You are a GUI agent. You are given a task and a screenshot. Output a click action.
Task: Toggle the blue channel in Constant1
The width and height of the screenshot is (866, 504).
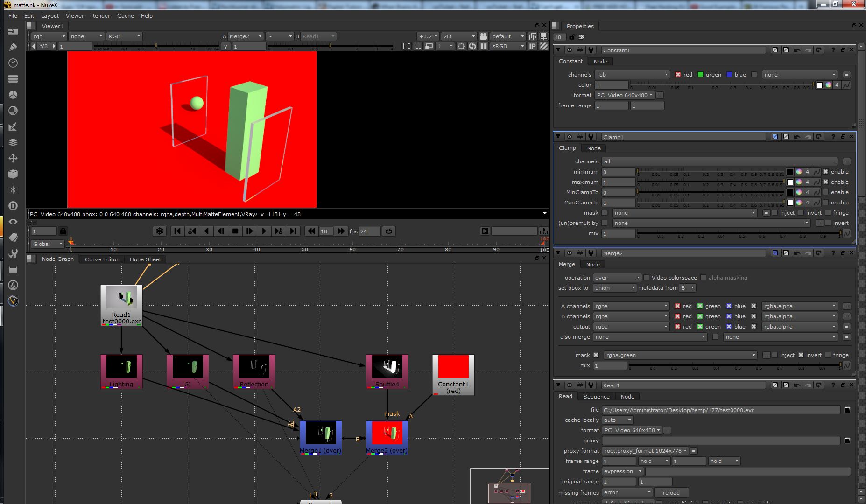(730, 75)
